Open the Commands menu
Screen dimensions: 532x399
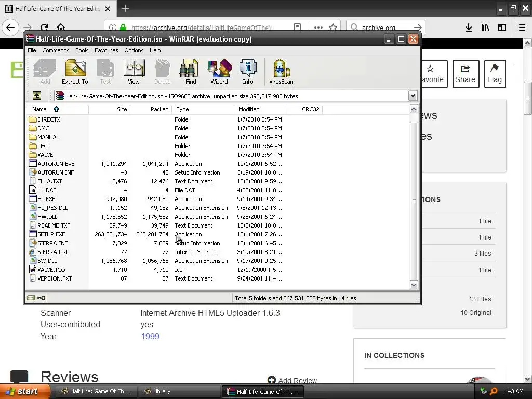click(x=56, y=50)
